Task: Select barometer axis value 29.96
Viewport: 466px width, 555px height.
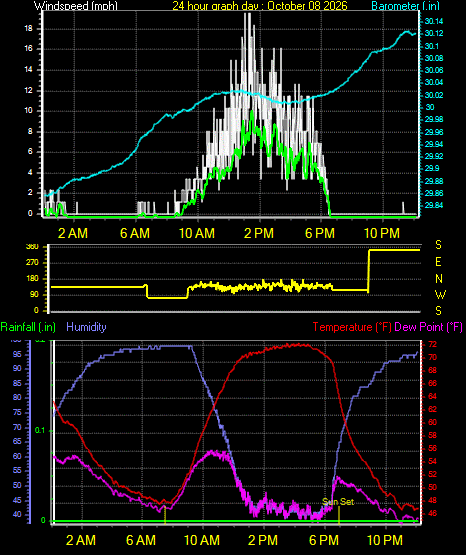Action: click(x=434, y=132)
